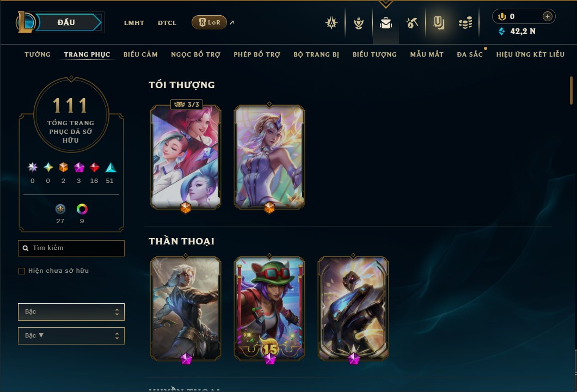This screenshot has height=392, width=577.
Task: Open the Hextech Crafting hammer icon
Action: pyautogui.click(x=412, y=23)
